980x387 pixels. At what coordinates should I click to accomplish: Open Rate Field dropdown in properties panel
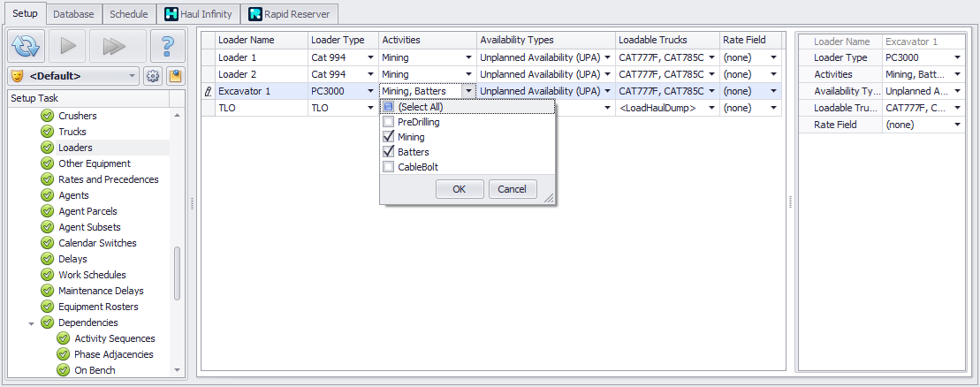(958, 125)
